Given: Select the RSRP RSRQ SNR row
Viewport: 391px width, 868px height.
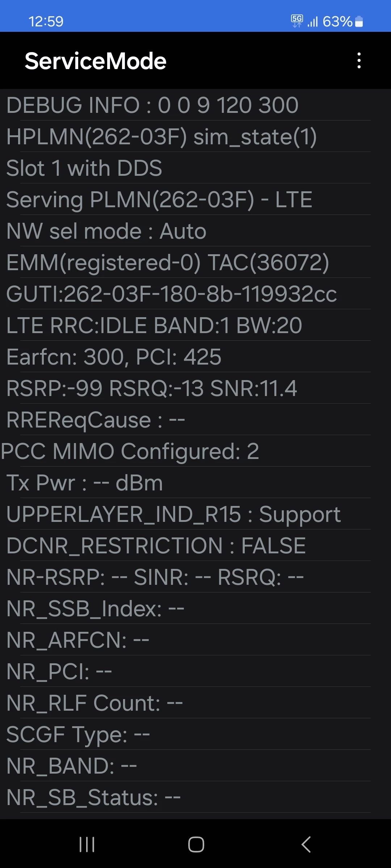Looking at the screenshot, I should coord(195,388).
